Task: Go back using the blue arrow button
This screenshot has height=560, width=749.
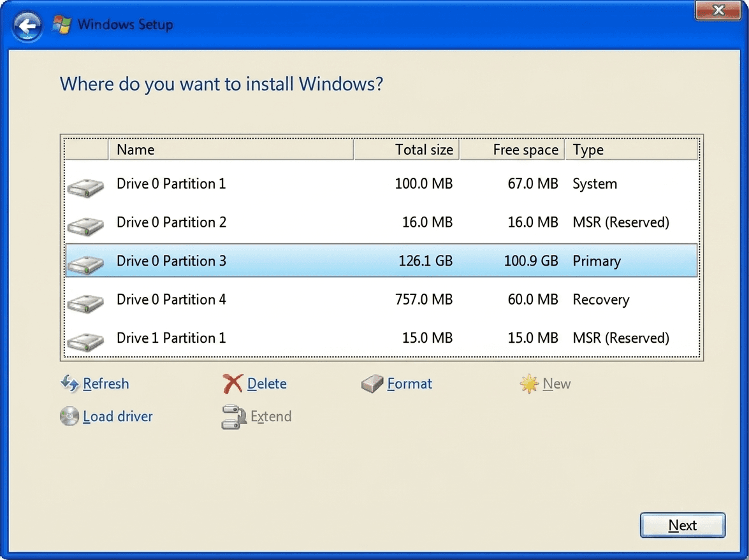Action: click(x=27, y=25)
